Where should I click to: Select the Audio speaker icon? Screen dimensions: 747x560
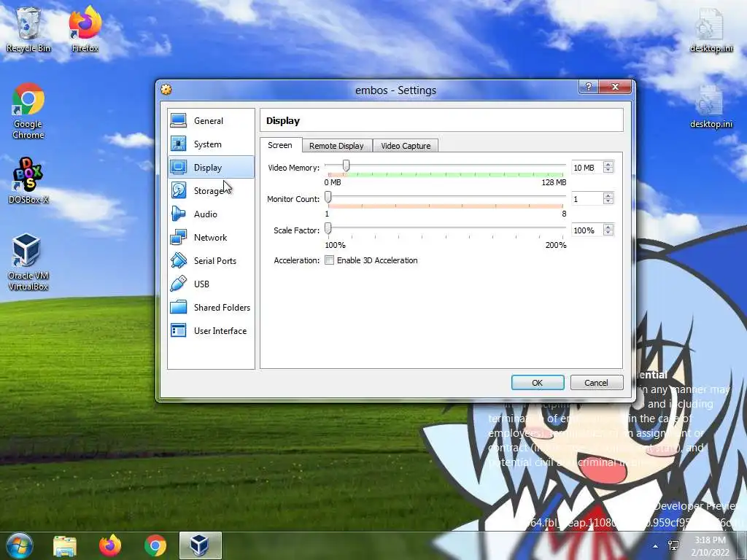tap(179, 214)
